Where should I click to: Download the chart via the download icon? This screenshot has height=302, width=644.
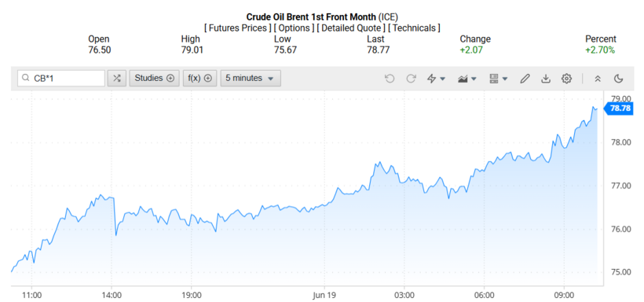coord(545,78)
